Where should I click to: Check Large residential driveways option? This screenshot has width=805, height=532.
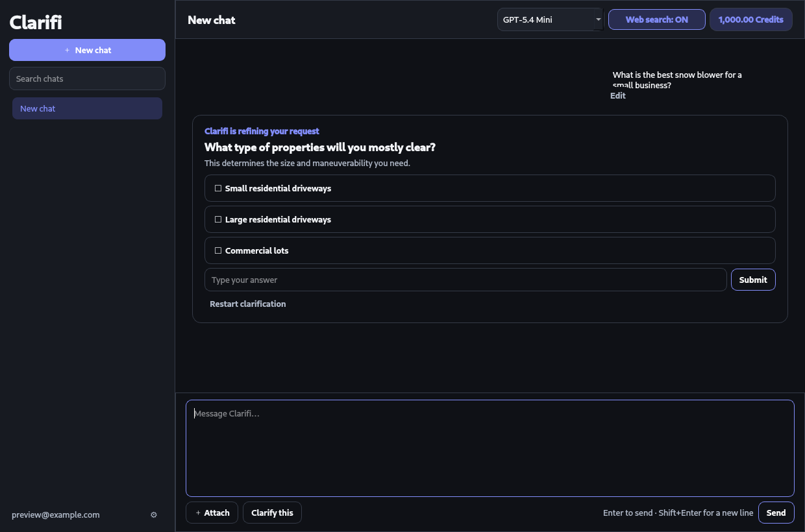(489, 219)
